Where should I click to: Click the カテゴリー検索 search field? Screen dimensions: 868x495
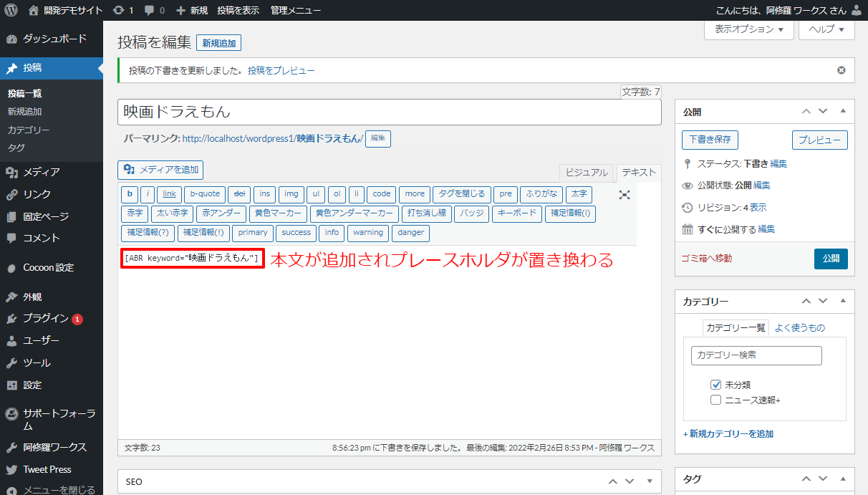tap(756, 355)
